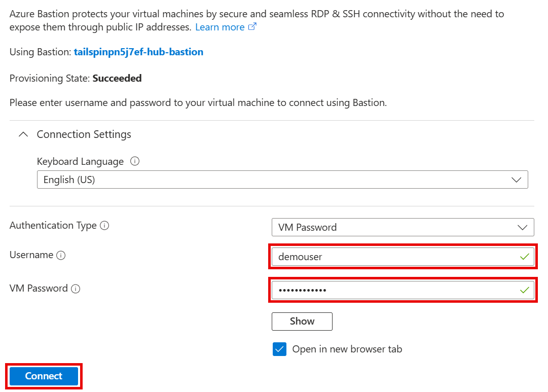
Task: Click the green checkmark in the Username field
Action: pos(524,257)
